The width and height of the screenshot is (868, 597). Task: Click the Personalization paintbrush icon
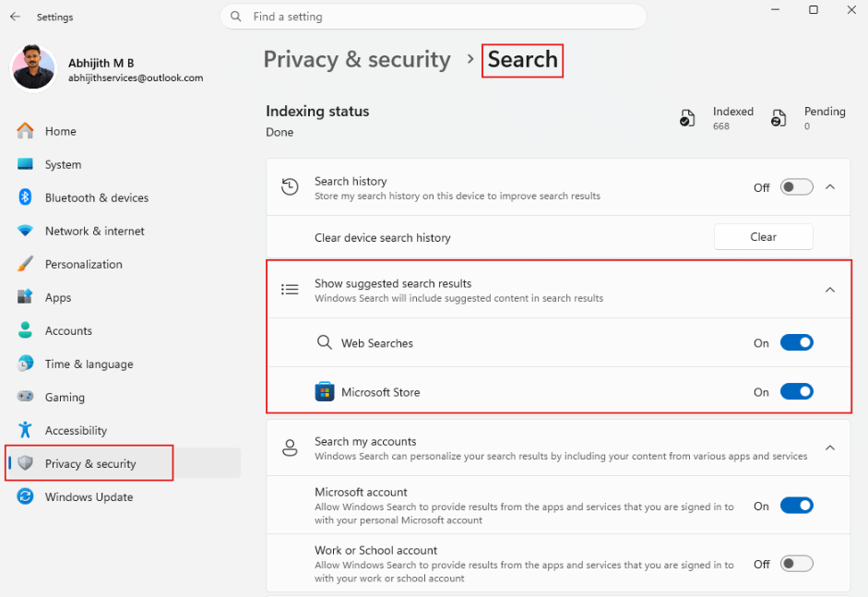[25, 264]
